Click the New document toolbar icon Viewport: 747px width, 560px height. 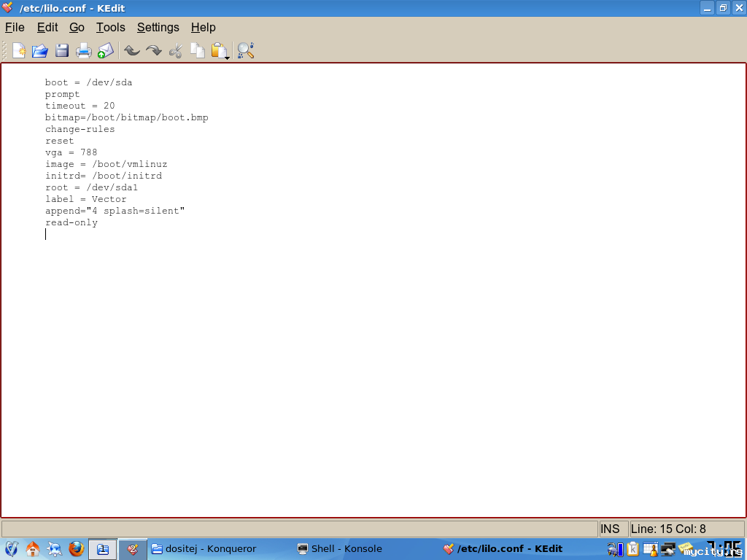[x=18, y=50]
